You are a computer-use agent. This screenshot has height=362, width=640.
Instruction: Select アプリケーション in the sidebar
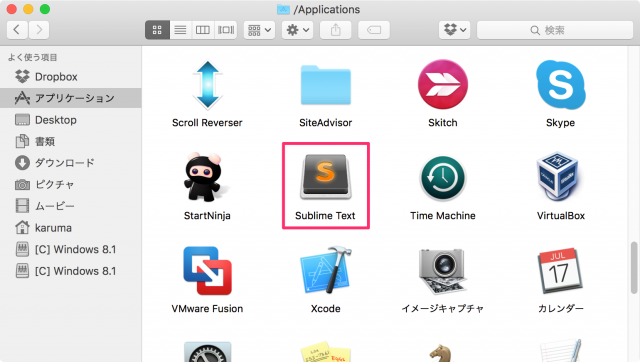point(71,98)
